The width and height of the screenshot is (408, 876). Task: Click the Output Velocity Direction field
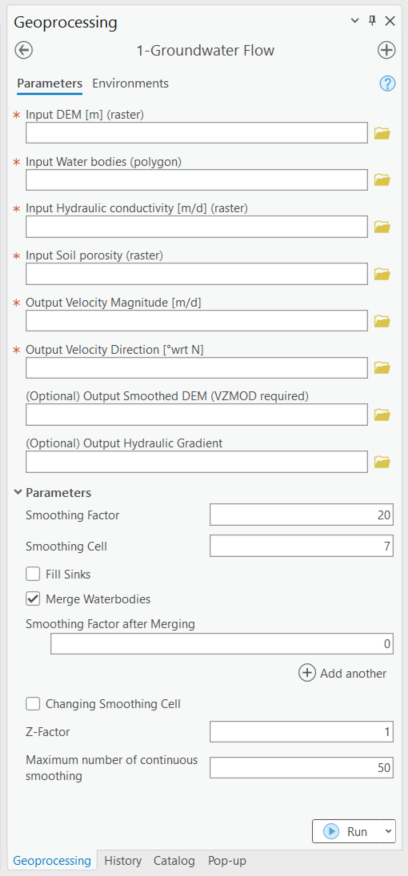click(x=197, y=368)
